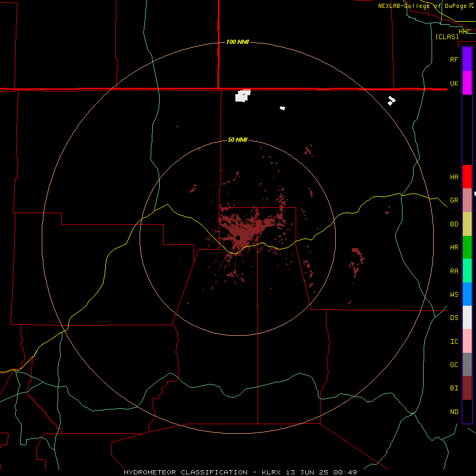
Task: Click the HR legend label
Action: click(454, 248)
